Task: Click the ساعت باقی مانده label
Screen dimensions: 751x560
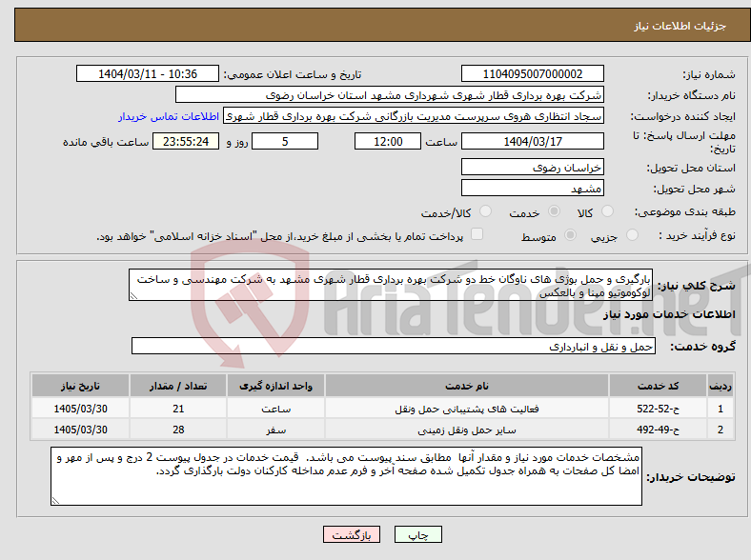Action: tap(106, 142)
